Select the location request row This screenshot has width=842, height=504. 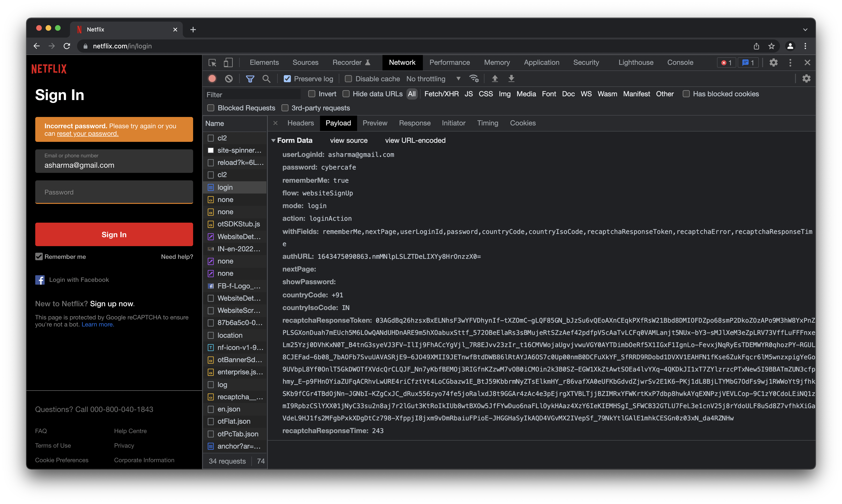(235, 335)
